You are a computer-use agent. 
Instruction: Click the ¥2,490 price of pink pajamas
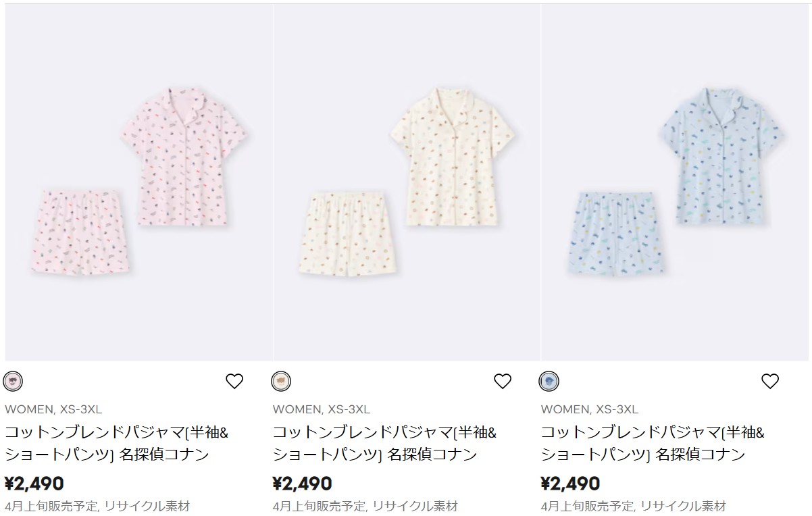pos(34,484)
